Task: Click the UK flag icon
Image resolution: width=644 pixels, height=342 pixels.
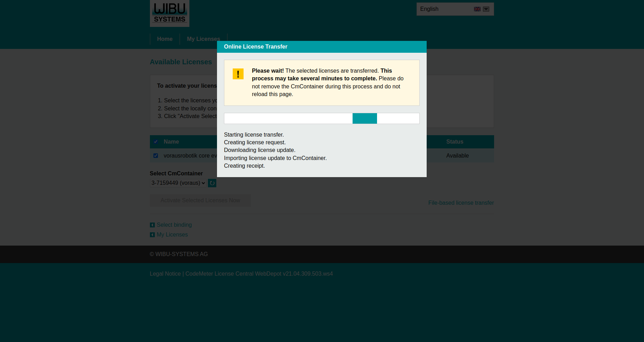Action: point(477,9)
